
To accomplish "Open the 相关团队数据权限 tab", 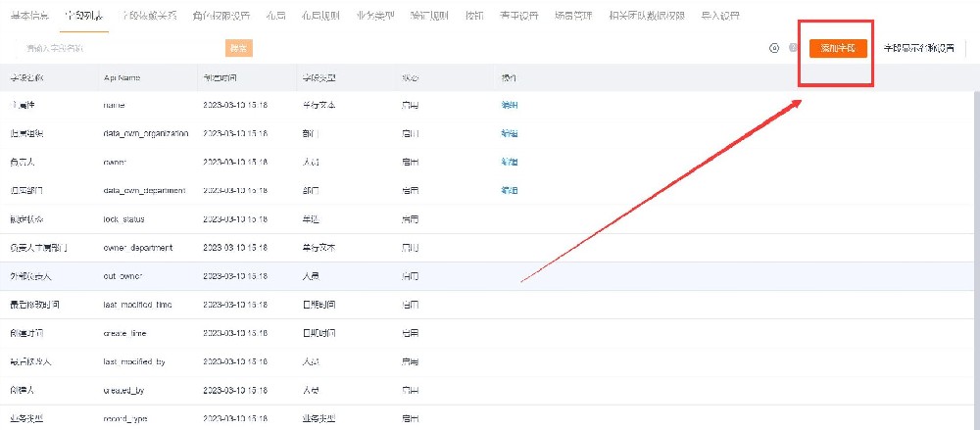I will [647, 16].
